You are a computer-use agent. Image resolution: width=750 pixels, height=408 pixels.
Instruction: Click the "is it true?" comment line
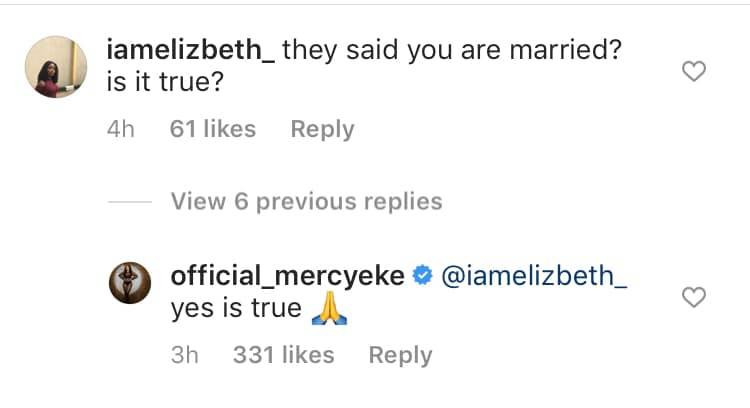(x=161, y=85)
